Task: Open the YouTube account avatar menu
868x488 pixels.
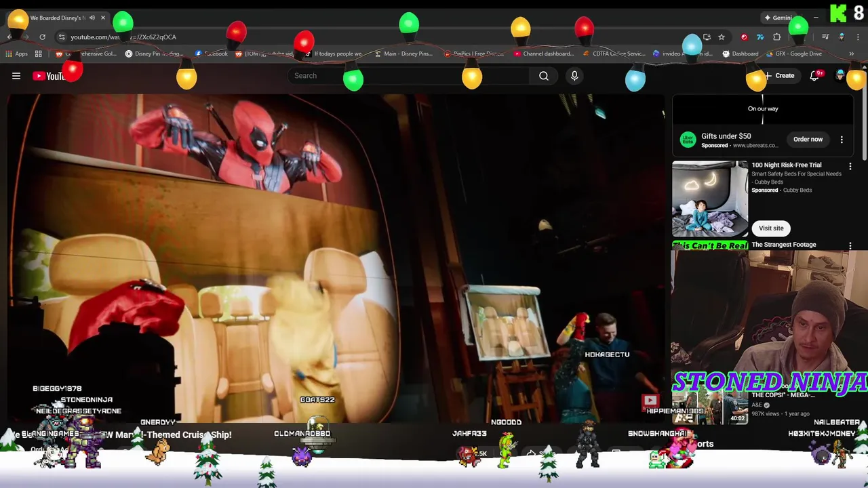Action: 840,76
